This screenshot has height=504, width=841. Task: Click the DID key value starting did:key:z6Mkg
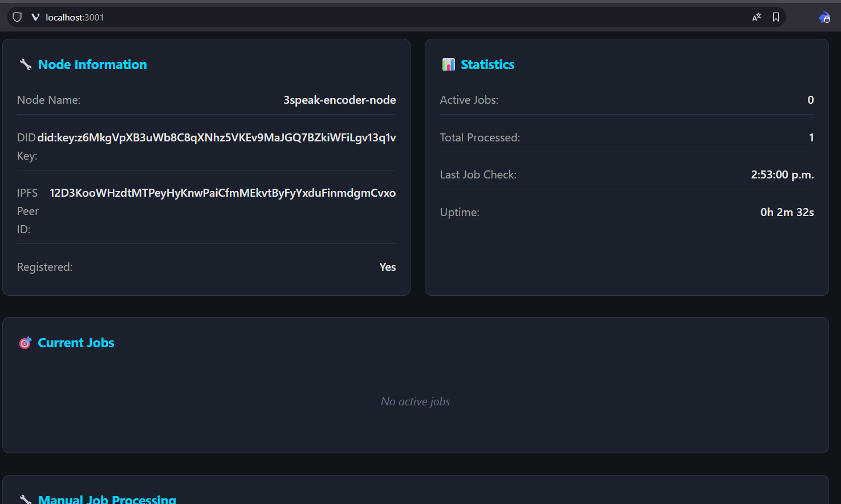point(217,137)
